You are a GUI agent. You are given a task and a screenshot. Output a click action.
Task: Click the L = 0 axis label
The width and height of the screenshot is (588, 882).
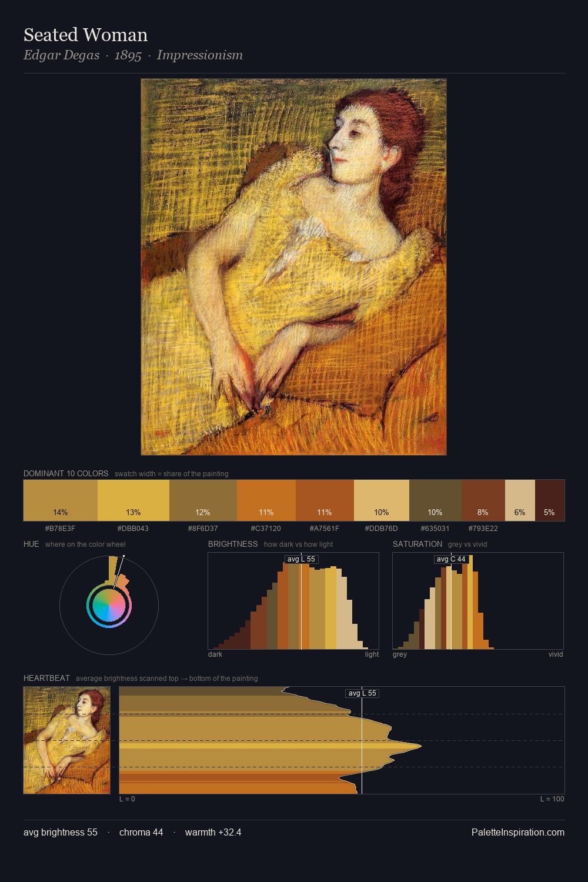(127, 799)
